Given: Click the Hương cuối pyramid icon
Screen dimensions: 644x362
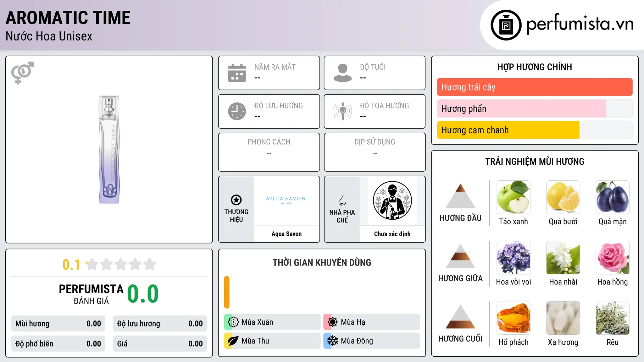Looking at the screenshot, I should [x=460, y=316].
